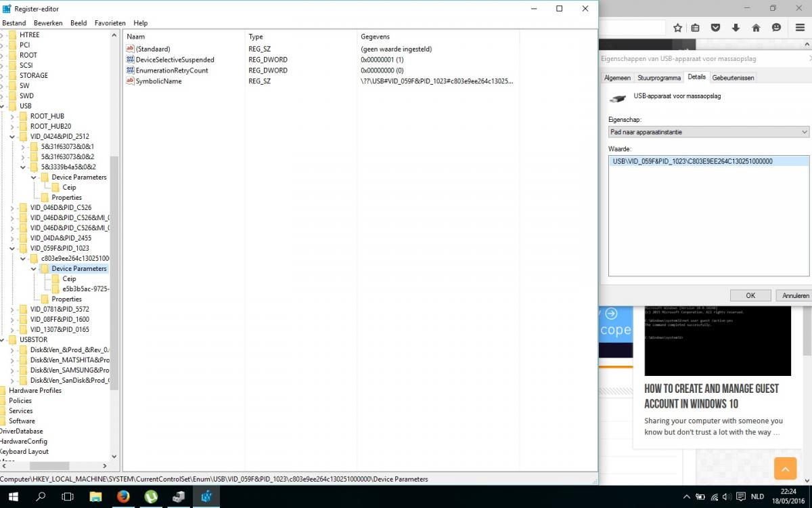Click the Pocket icon in Firefox
This screenshot has width=812, height=508.
click(x=715, y=28)
